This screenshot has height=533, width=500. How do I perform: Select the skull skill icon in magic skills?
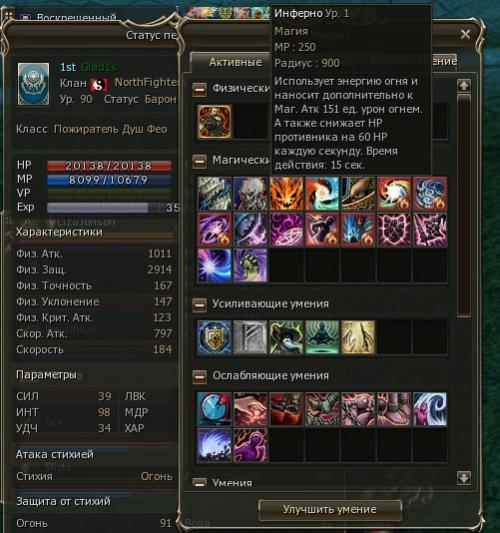click(x=251, y=193)
